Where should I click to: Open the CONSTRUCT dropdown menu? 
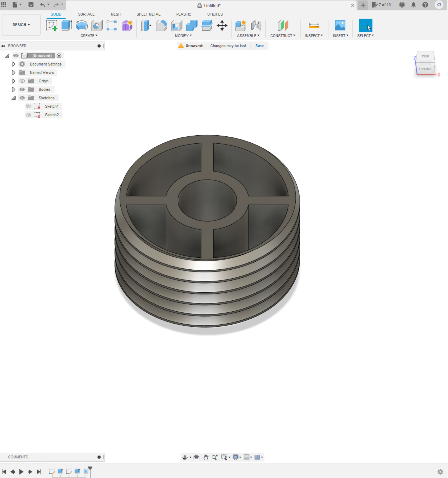pos(283,36)
